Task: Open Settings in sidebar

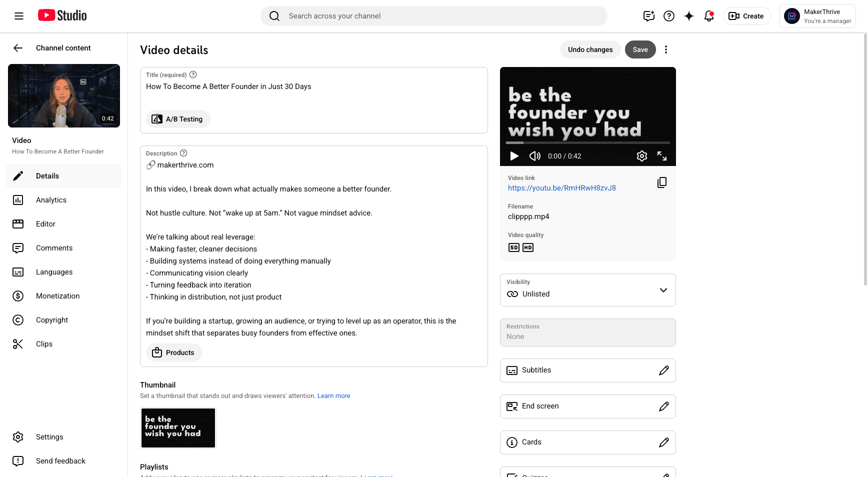Action: (x=64, y=437)
